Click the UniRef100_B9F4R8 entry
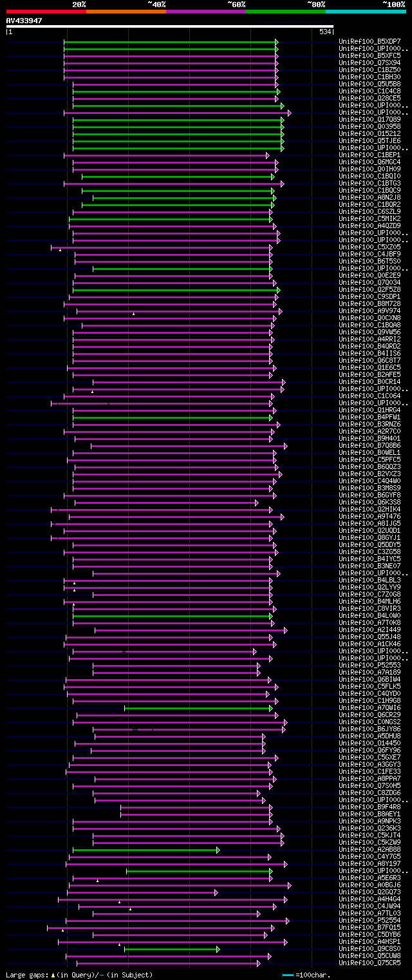This screenshot has width=412, height=980. 370,807
